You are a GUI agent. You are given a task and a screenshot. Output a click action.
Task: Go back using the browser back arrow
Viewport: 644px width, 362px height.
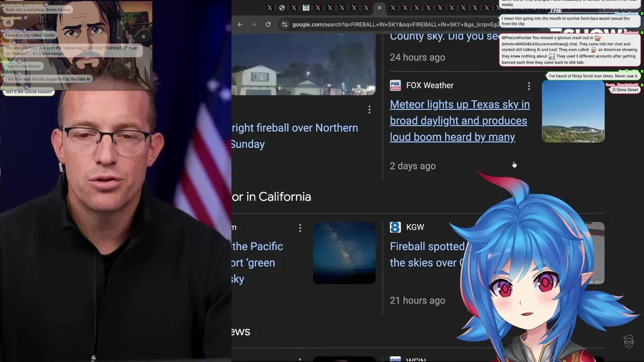coord(240,24)
